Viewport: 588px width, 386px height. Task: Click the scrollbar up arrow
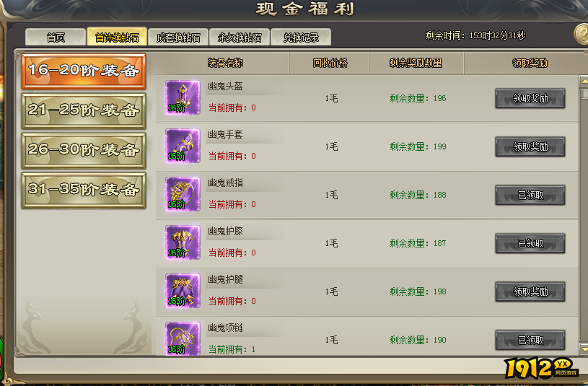tap(584, 80)
